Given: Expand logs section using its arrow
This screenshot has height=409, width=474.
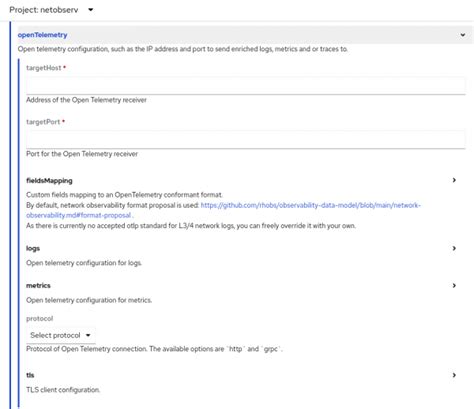Looking at the screenshot, I should (x=454, y=248).
